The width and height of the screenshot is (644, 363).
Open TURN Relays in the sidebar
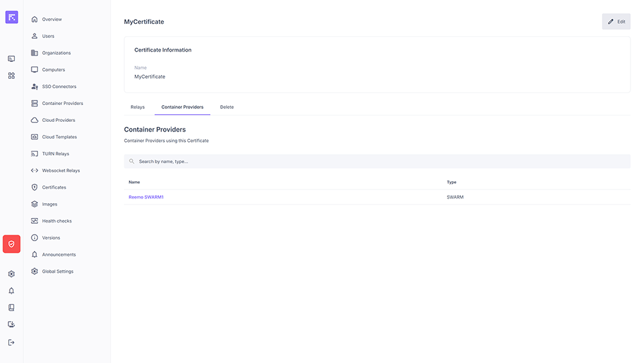55,154
